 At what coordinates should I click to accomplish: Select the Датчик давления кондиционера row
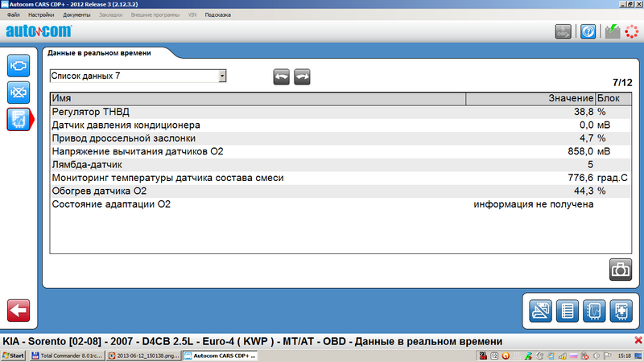point(341,125)
